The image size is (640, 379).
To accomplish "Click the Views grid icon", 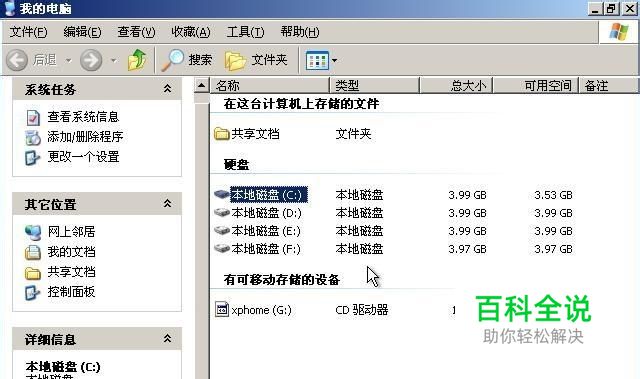I will [317, 60].
